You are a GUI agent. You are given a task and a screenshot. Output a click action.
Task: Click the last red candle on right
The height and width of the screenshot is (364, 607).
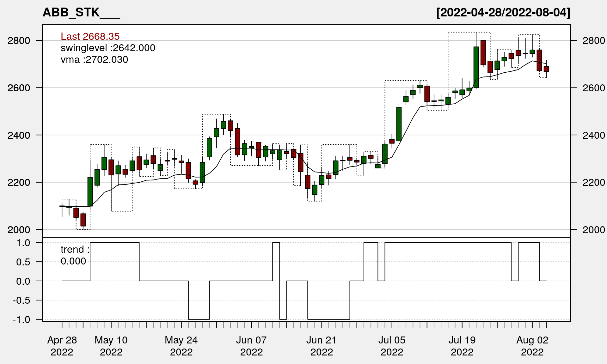(546, 69)
